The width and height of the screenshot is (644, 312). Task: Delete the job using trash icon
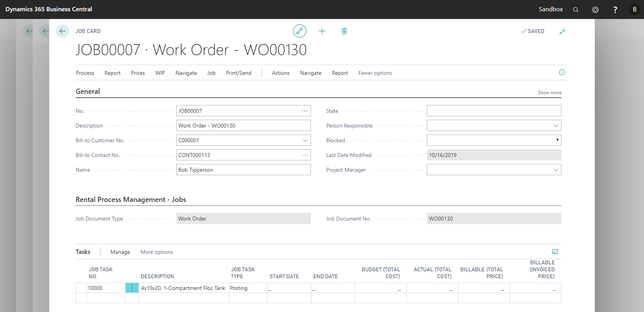pos(344,31)
